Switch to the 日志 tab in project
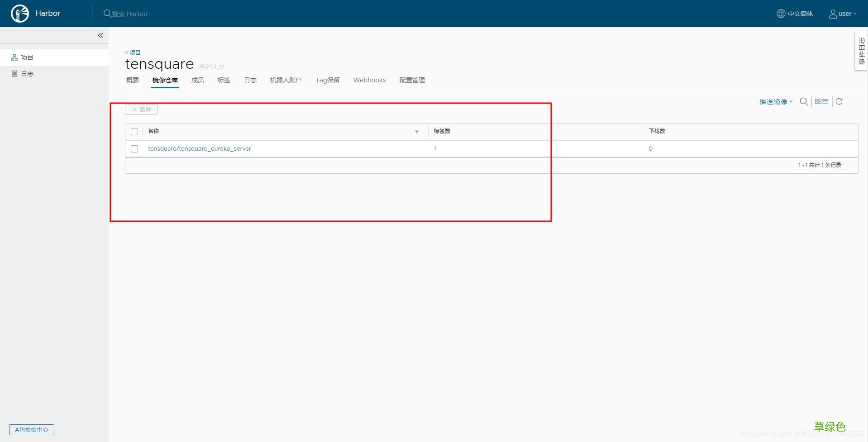Image resolution: width=868 pixels, height=442 pixels. (x=250, y=80)
